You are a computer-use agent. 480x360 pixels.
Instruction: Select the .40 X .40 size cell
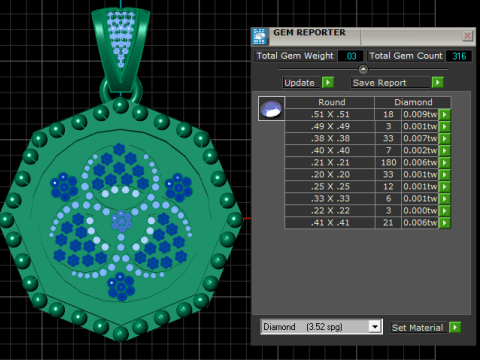point(330,150)
